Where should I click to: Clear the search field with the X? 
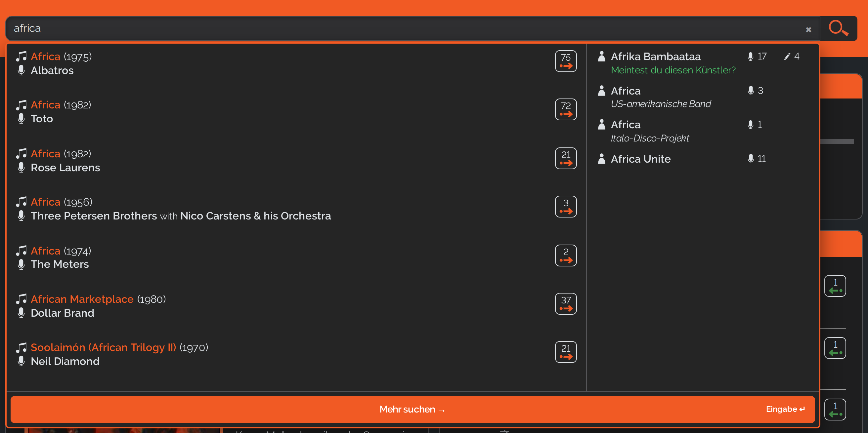(x=808, y=30)
